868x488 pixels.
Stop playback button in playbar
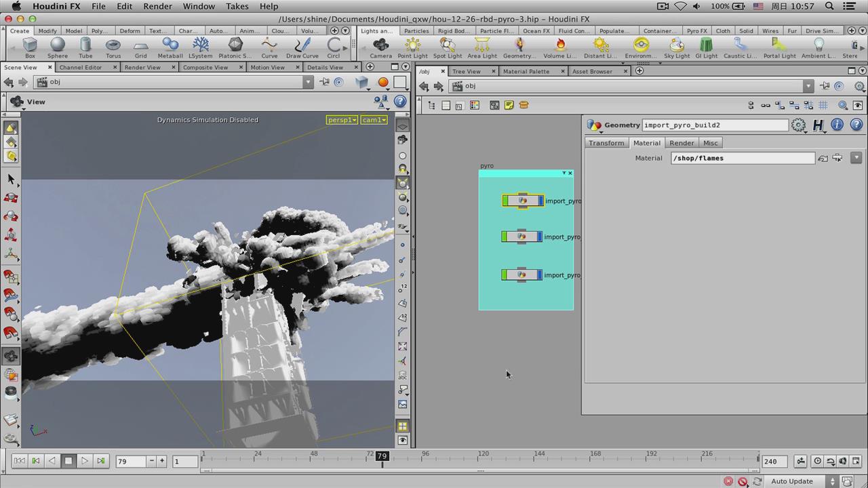[68, 461]
